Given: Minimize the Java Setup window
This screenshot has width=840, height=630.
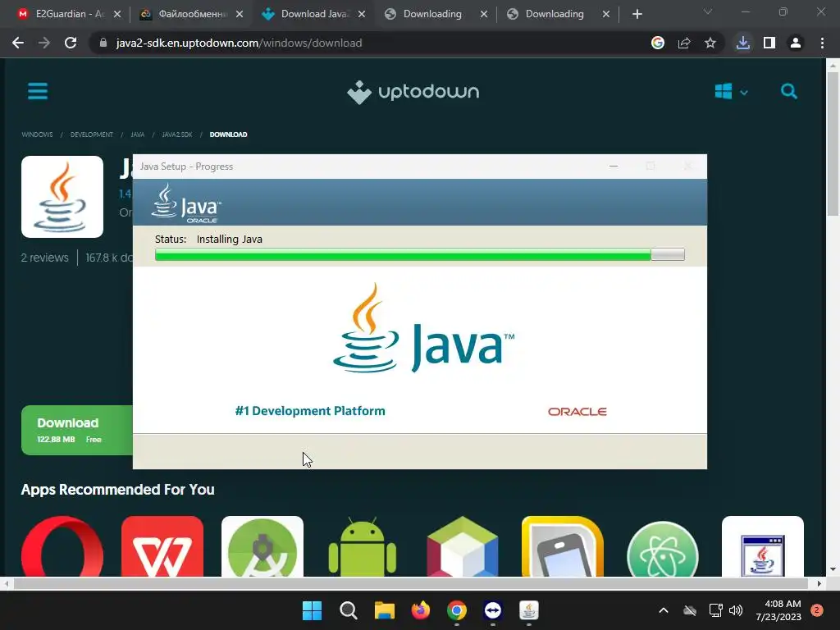Looking at the screenshot, I should pos(614,167).
